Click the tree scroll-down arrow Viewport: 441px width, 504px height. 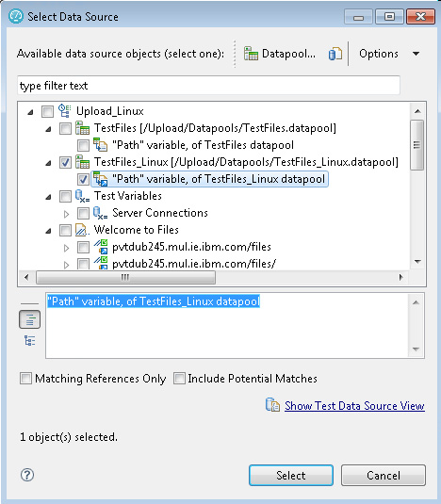click(x=417, y=262)
